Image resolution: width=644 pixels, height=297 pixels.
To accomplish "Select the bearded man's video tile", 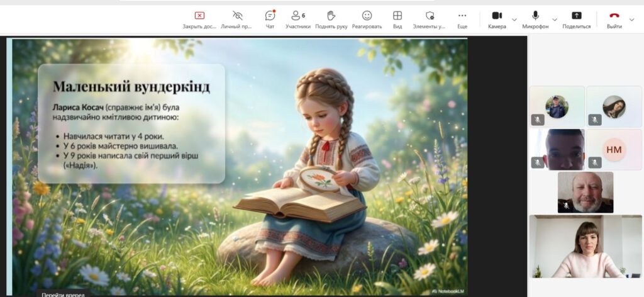I will coord(585,193).
